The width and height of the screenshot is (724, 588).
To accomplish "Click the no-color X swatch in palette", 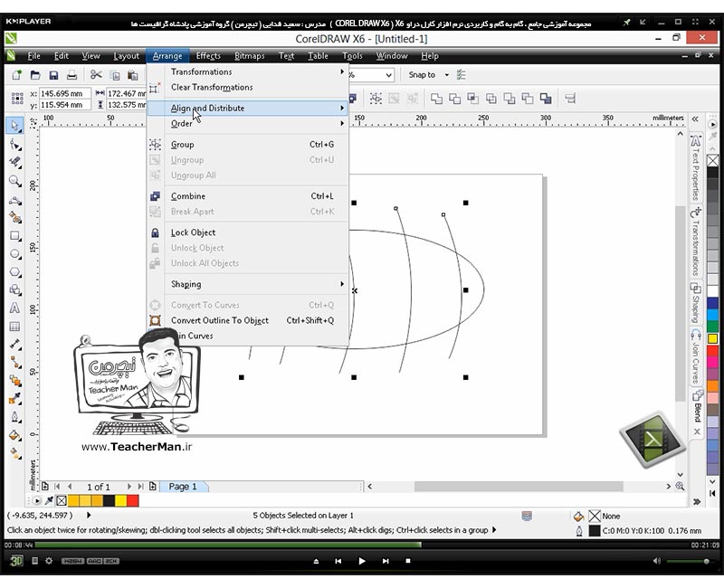I will click(713, 160).
